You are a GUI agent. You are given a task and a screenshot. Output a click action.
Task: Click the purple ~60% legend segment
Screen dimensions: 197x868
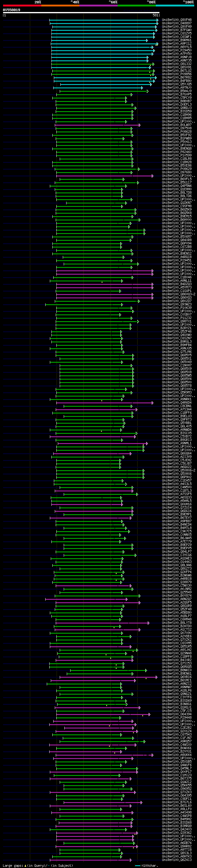tap(99, 6)
